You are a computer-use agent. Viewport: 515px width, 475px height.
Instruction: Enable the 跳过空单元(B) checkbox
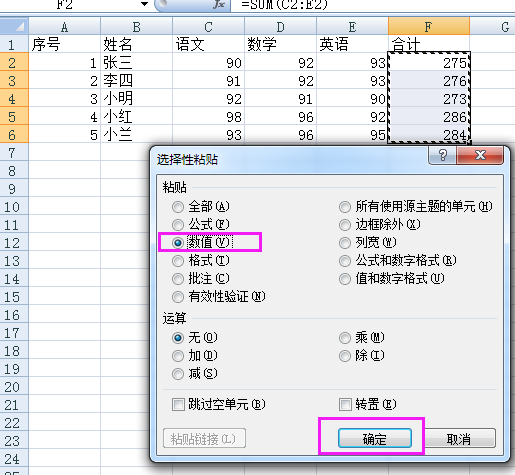[219, 405]
